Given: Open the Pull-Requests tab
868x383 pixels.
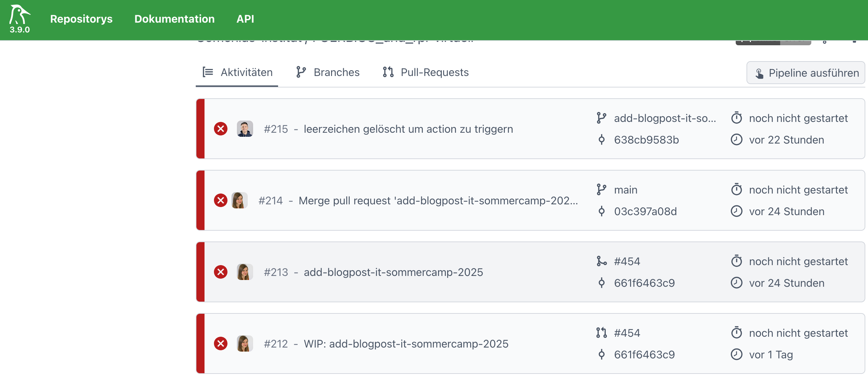Looking at the screenshot, I should pos(426,72).
